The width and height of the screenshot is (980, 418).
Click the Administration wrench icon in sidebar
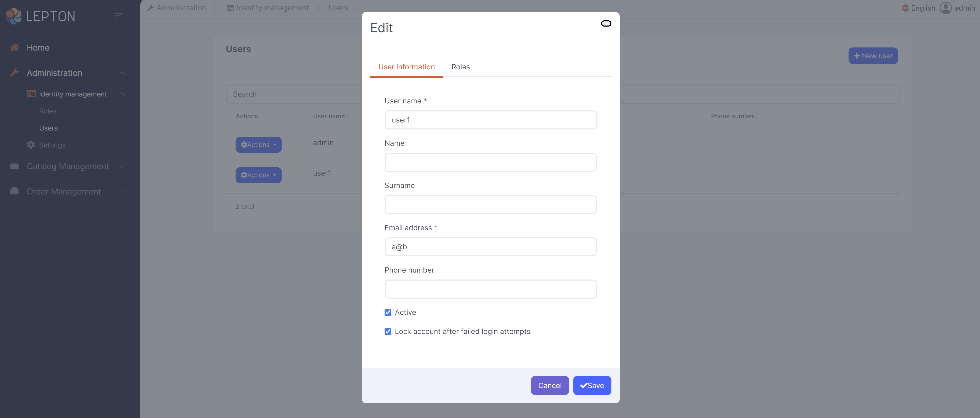14,73
